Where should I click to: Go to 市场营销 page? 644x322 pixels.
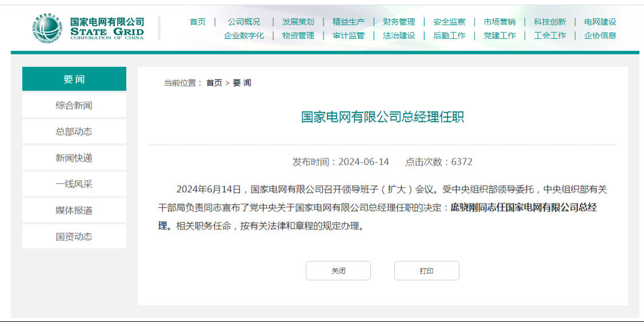coord(499,22)
